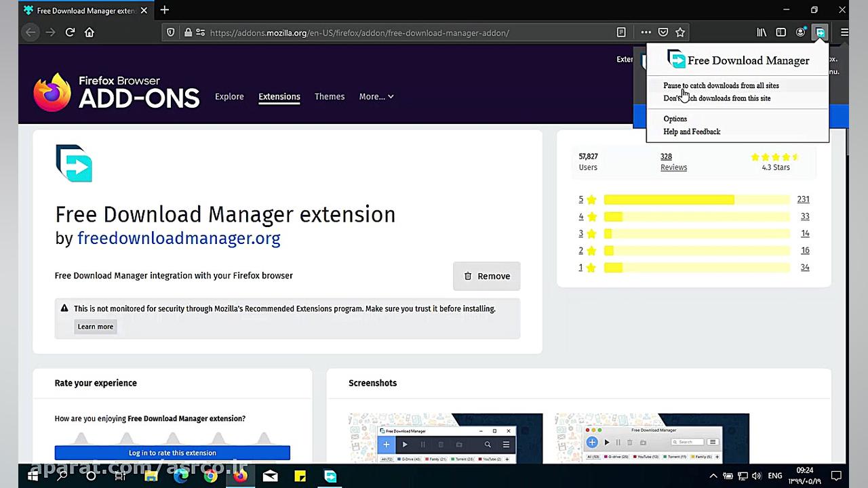
Task: Open the 328 Reviews link
Action: 673,161
